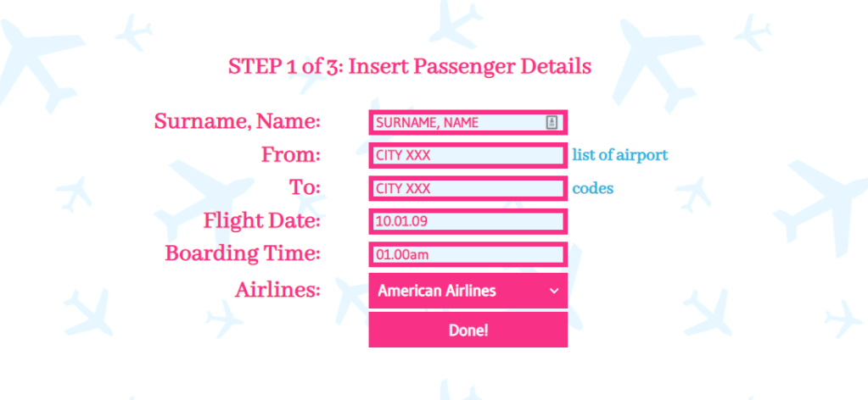Click the 'From:' label
The height and width of the screenshot is (400, 868).
tap(290, 155)
